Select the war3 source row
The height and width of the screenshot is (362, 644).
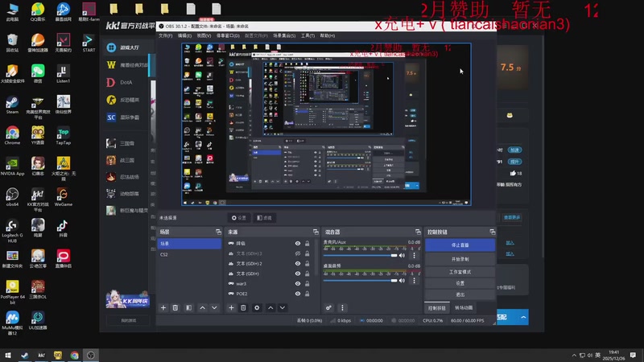pyautogui.click(x=269, y=284)
